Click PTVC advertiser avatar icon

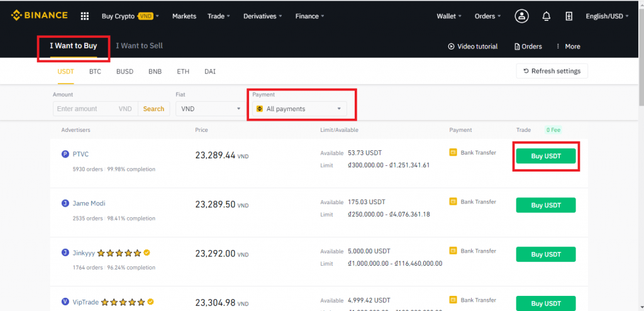(65, 155)
